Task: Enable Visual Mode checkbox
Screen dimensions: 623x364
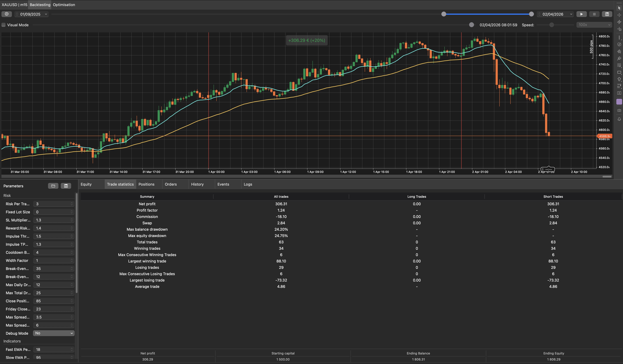Action: coord(3,25)
